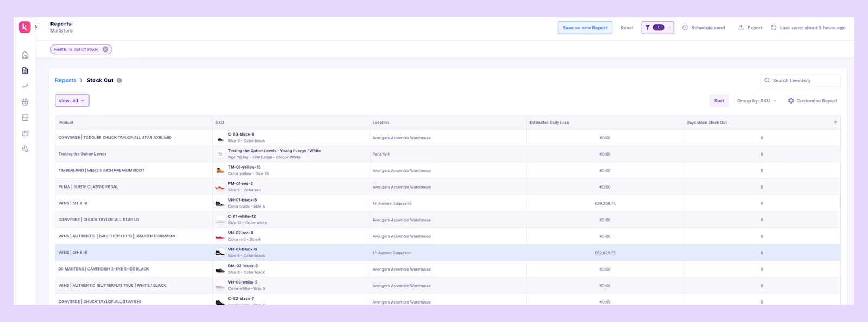
Task: Click the VN-07-black-5 shoe thumbnail
Action: (x=220, y=203)
